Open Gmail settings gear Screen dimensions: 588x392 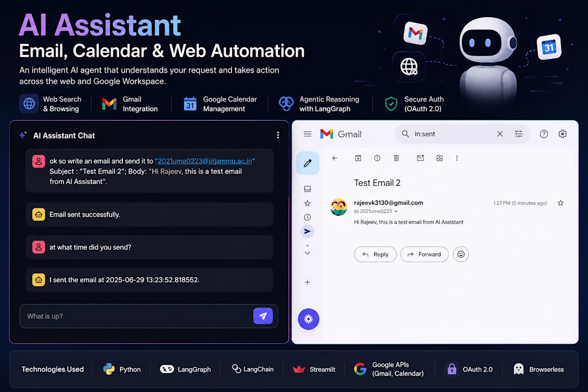(562, 134)
